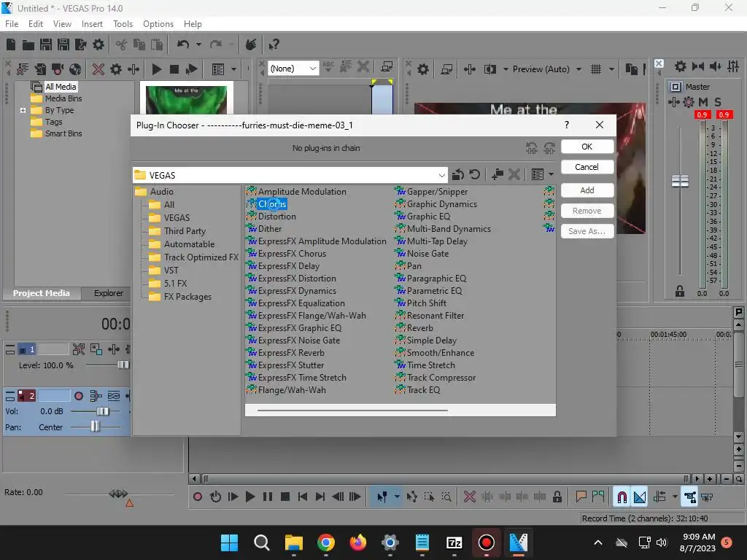Click the Add button in Plug-In Chooser
Viewport: 747px width, 560px height.
tap(587, 190)
